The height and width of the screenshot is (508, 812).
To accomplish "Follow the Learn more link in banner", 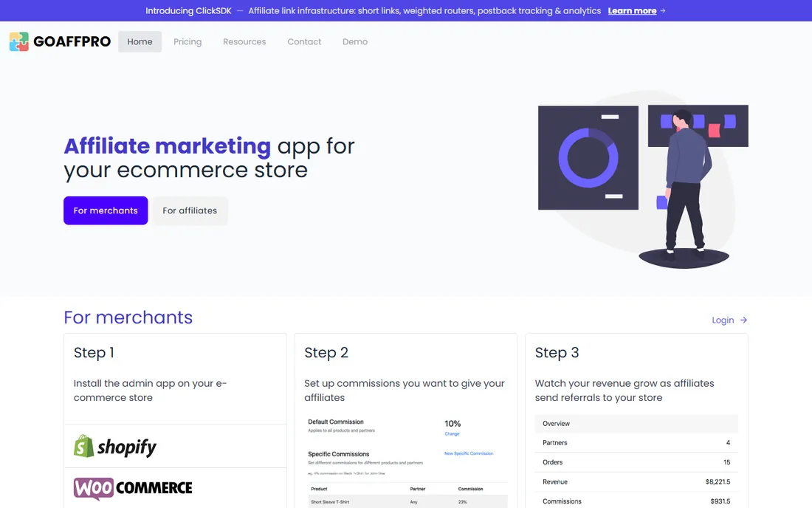I will 633,11.
